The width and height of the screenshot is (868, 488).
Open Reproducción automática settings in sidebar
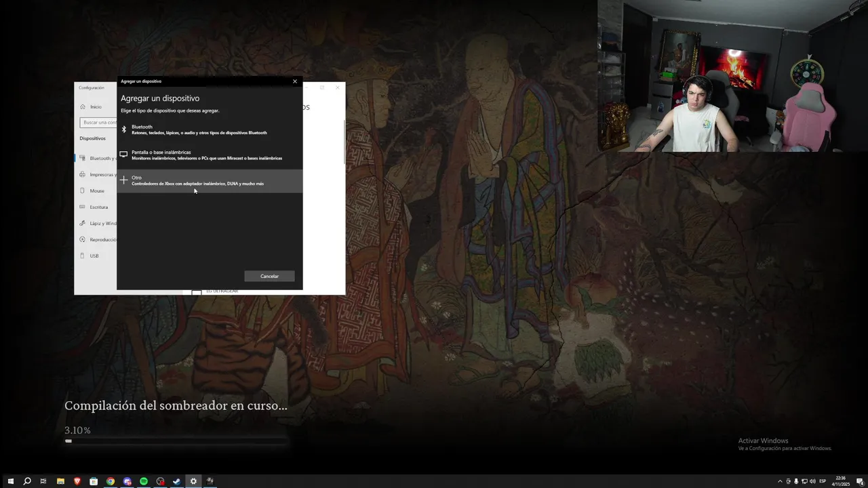pos(95,239)
